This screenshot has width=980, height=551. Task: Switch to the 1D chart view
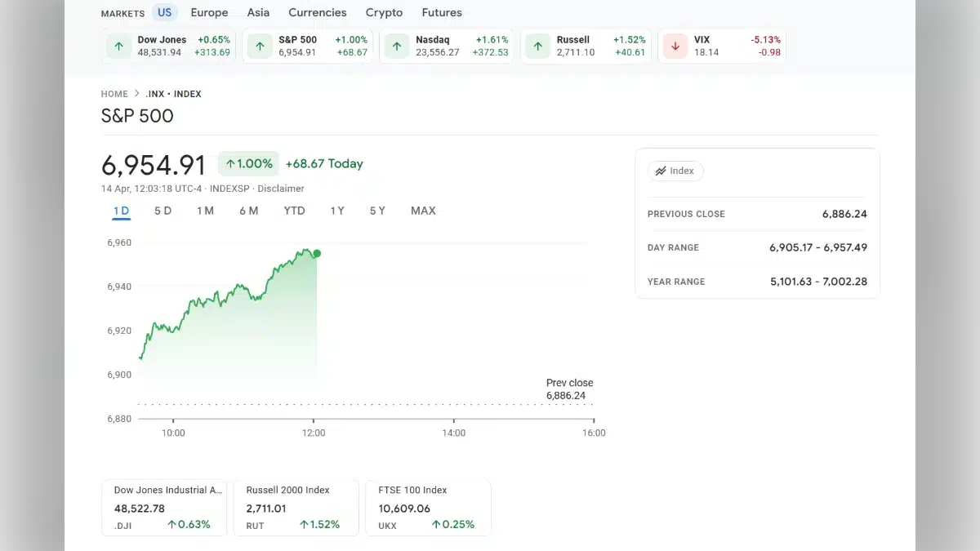pos(120,210)
